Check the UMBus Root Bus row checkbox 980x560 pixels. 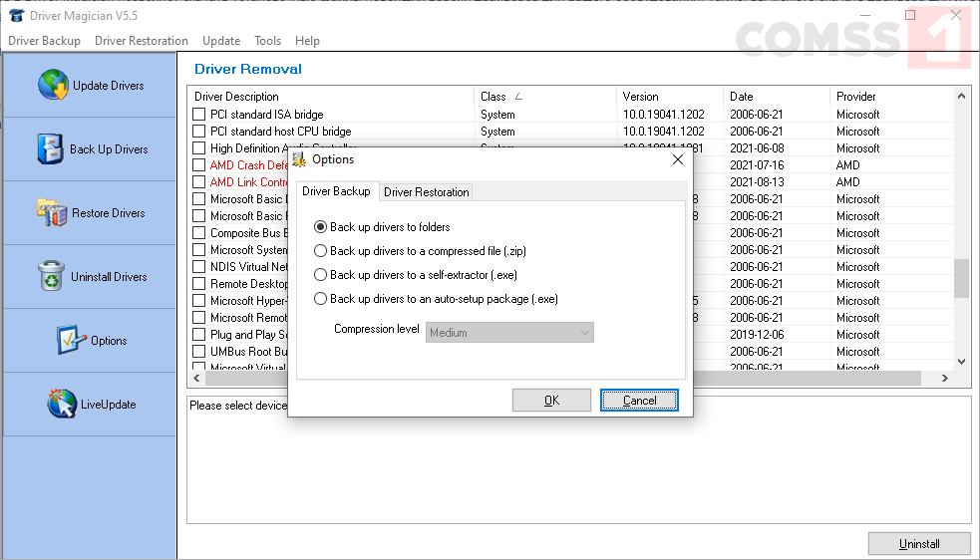[x=198, y=352]
